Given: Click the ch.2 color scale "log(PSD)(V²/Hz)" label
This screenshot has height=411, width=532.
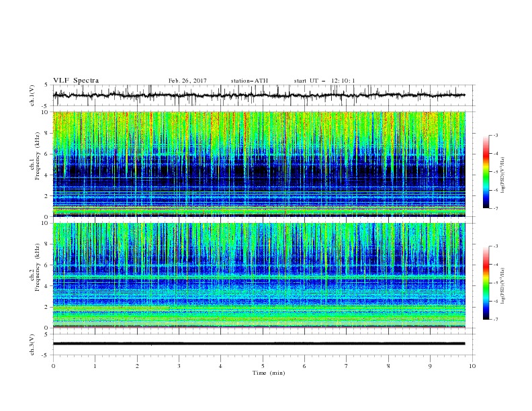Looking at the screenshot, I should pyautogui.click(x=503, y=286).
